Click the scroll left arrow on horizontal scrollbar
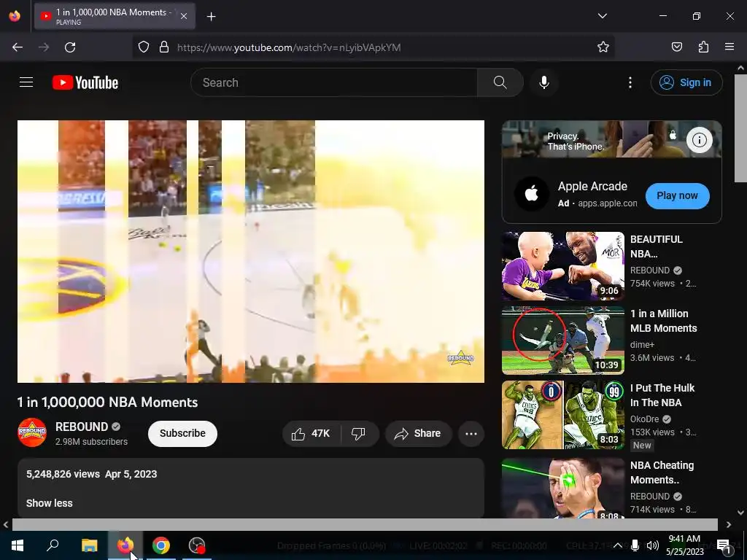The width and height of the screenshot is (747, 560). click(x=6, y=524)
